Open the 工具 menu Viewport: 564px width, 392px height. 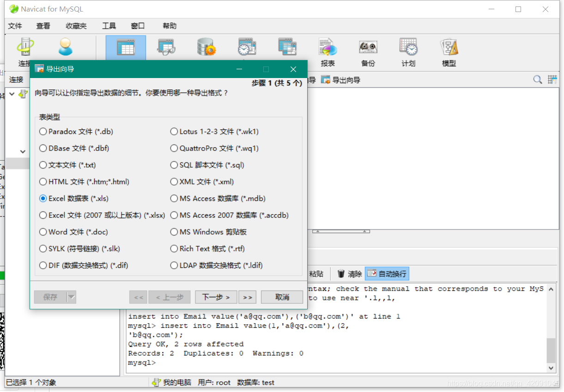[x=109, y=26]
